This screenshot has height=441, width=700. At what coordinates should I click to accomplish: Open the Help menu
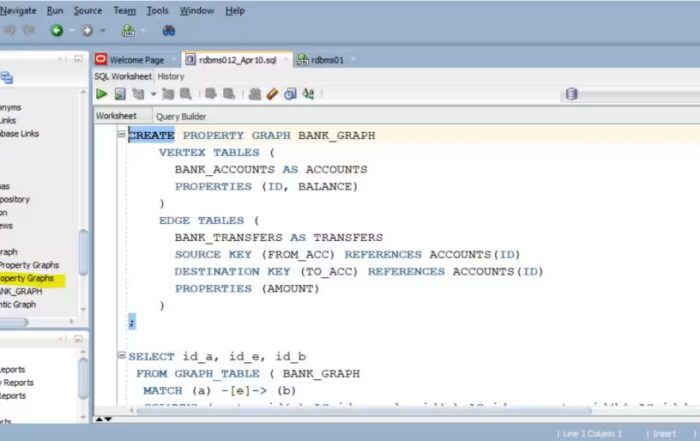point(235,11)
